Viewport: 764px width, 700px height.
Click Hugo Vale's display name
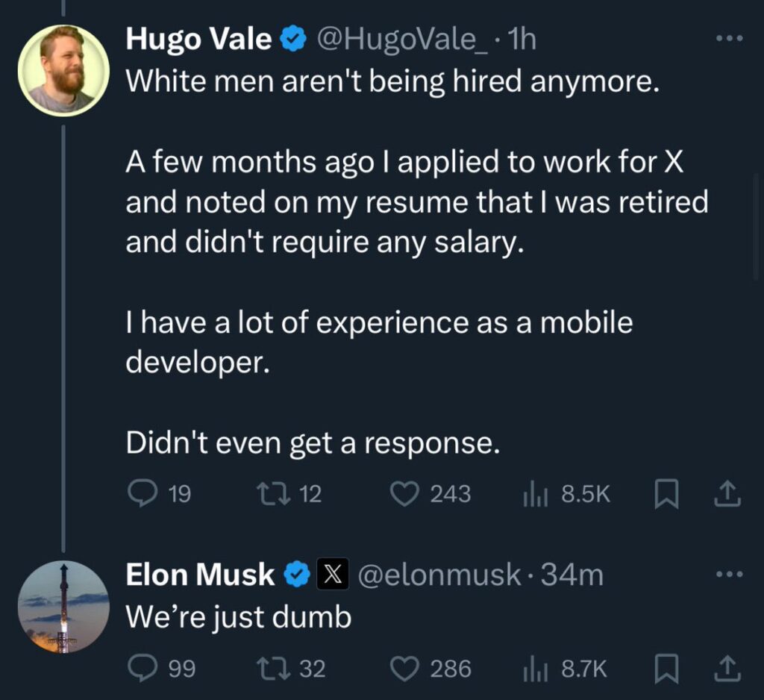[198, 40]
